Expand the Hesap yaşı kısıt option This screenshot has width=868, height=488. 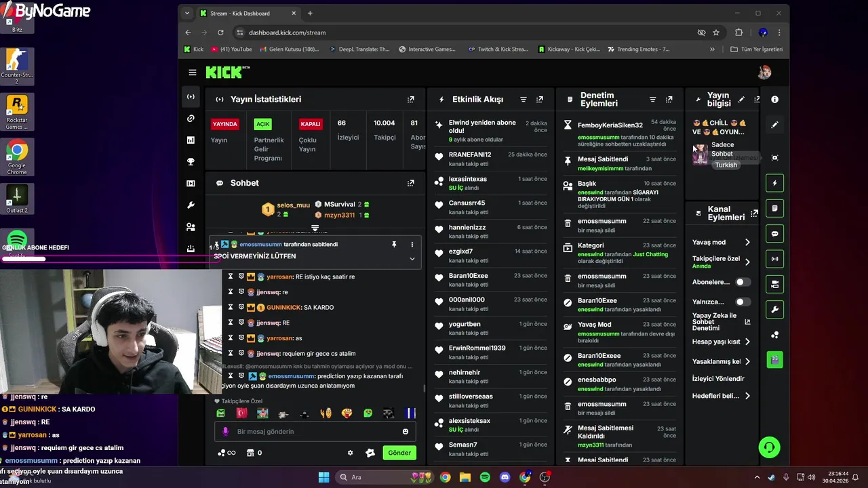pyautogui.click(x=747, y=342)
